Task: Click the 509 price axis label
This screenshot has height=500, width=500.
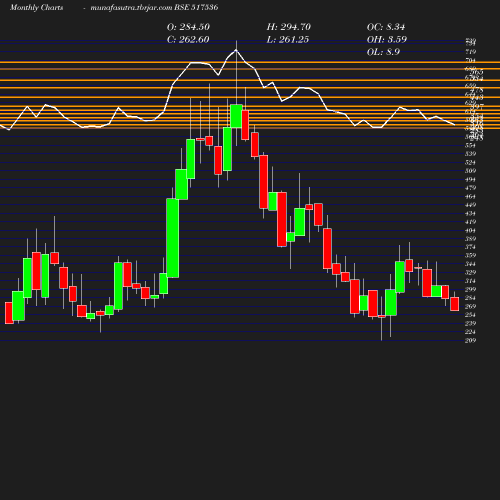Action: click(x=470, y=171)
